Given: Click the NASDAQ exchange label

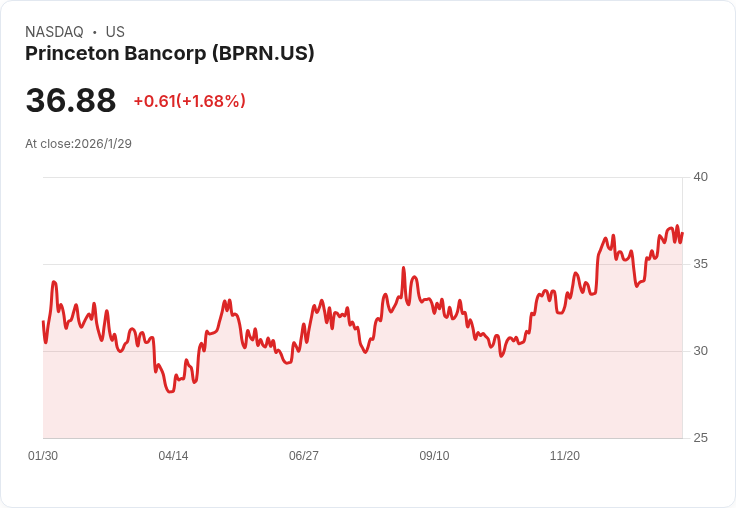Looking at the screenshot, I should [54, 32].
